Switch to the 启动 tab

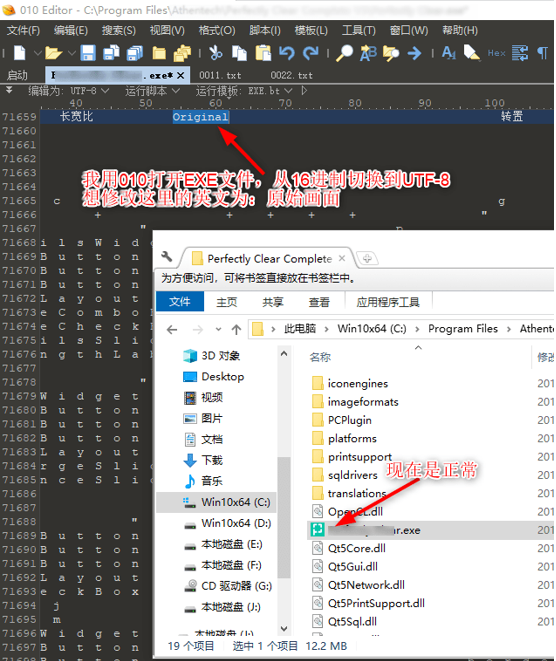pyautogui.click(x=17, y=75)
